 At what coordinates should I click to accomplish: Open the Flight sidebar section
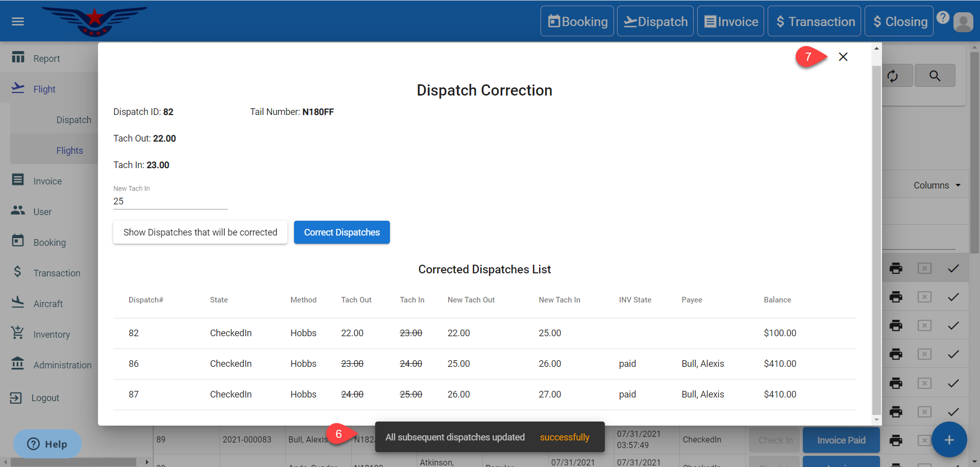(x=44, y=89)
